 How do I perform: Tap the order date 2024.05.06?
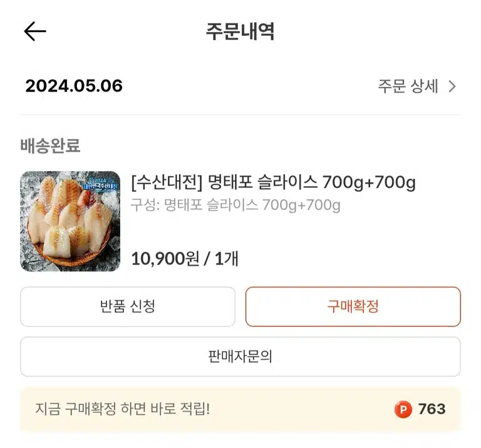tap(74, 86)
